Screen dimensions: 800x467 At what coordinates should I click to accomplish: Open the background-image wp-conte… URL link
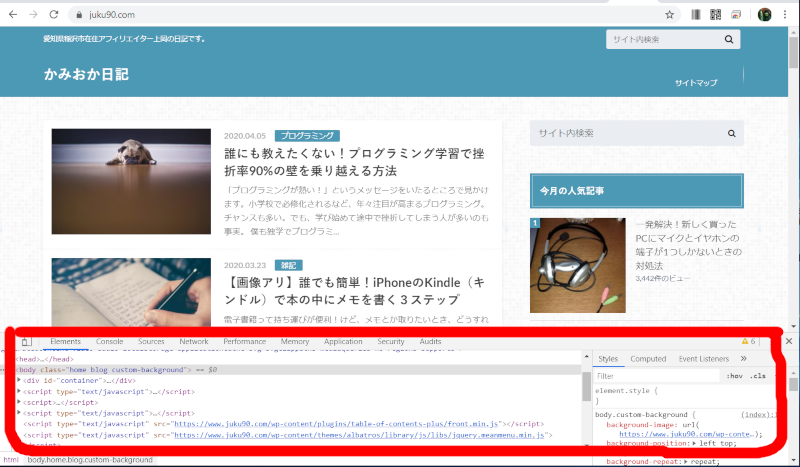tap(687, 434)
